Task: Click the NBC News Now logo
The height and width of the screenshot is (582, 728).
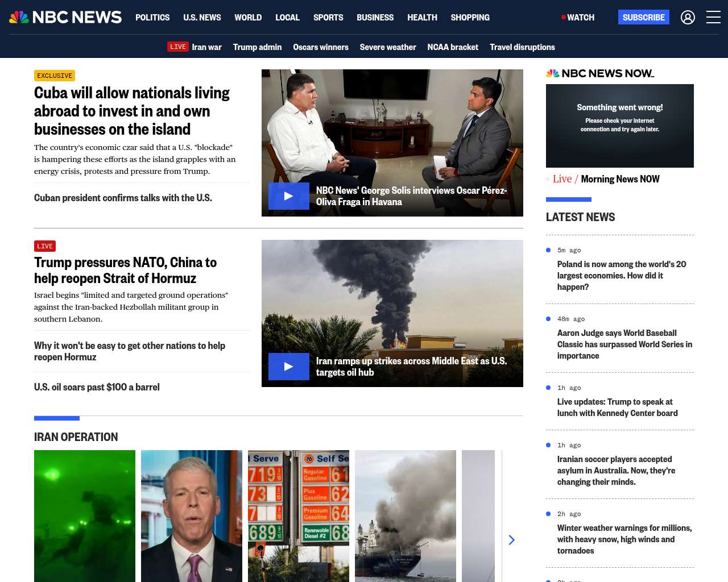Action: pos(600,73)
